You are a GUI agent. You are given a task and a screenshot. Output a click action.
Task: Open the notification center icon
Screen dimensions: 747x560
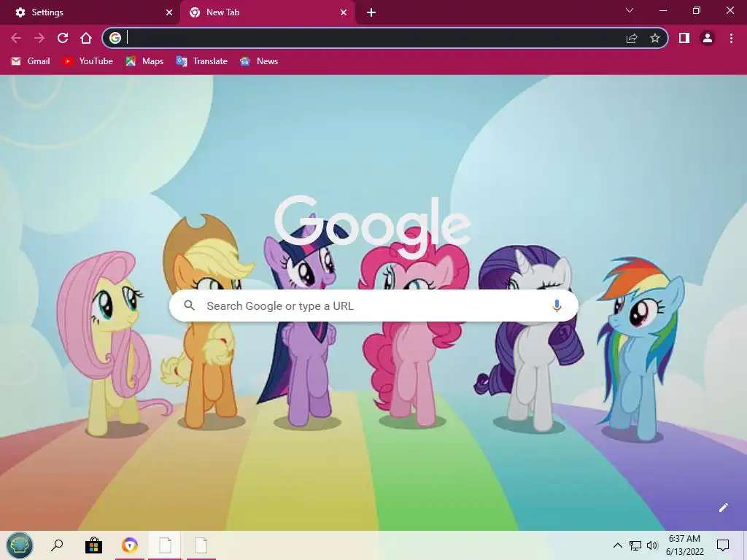723,545
